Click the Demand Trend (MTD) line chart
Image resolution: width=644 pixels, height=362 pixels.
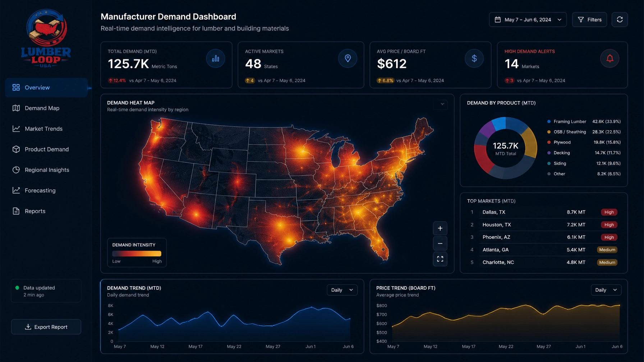(x=234, y=324)
